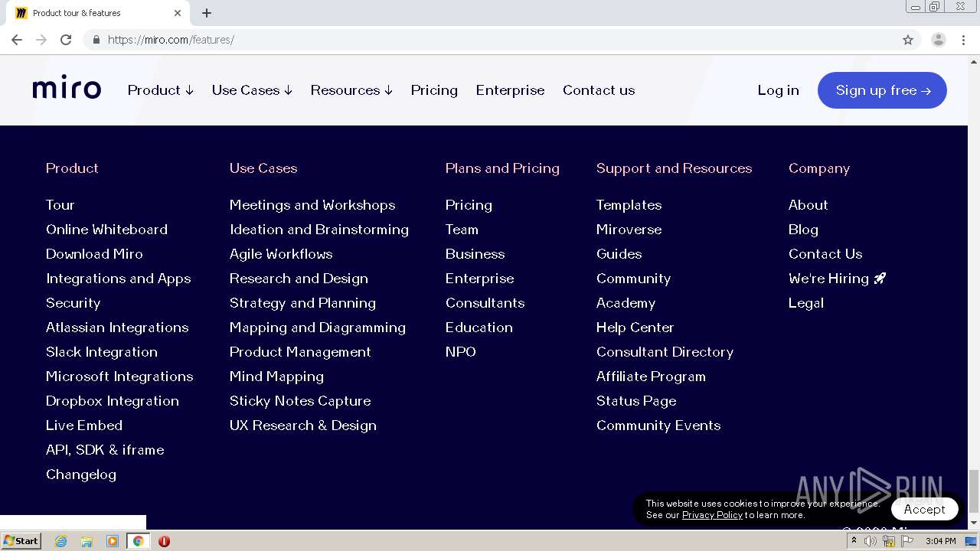
Task: Open the NPO plan link
Action: (461, 352)
